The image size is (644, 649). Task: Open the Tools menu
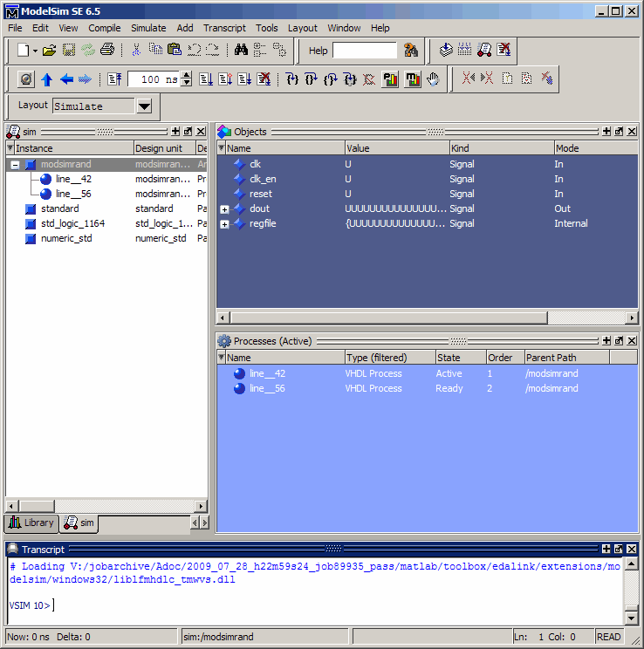pos(267,28)
